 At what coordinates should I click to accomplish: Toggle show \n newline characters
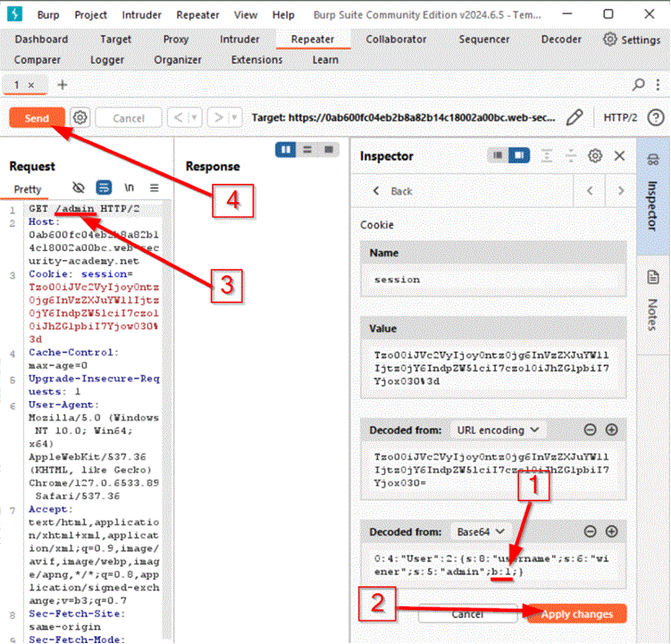tap(130, 188)
